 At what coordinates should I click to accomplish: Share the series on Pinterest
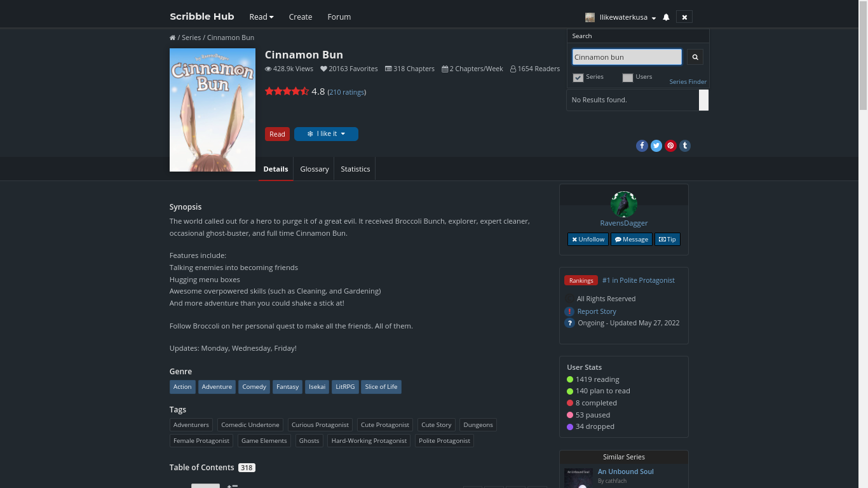(x=670, y=146)
